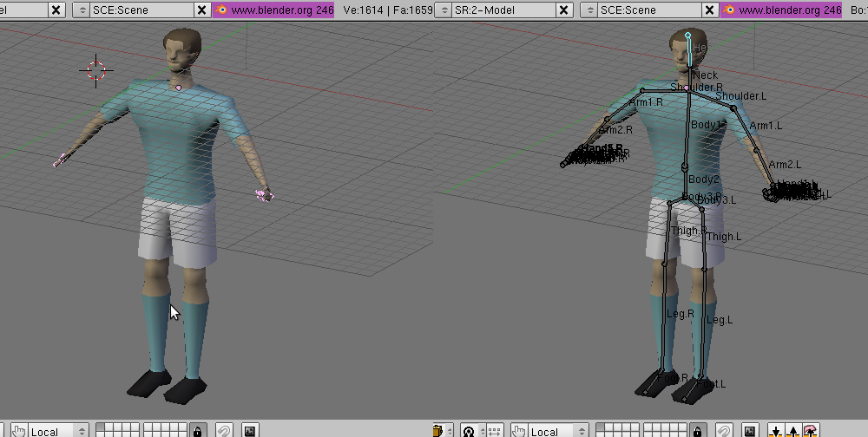Click the rotation pivot icon in the right header
Screen dimensions: 868x437
pos(469,430)
